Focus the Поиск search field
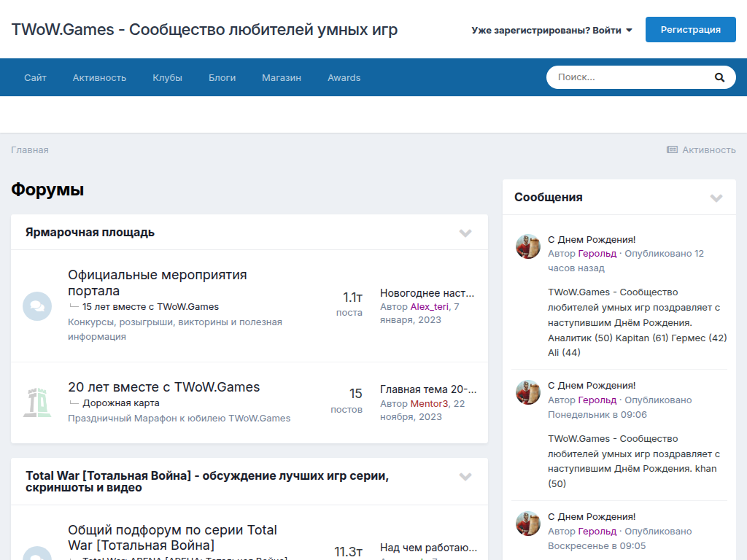Viewport: 747px width, 560px height. pos(627,77)
